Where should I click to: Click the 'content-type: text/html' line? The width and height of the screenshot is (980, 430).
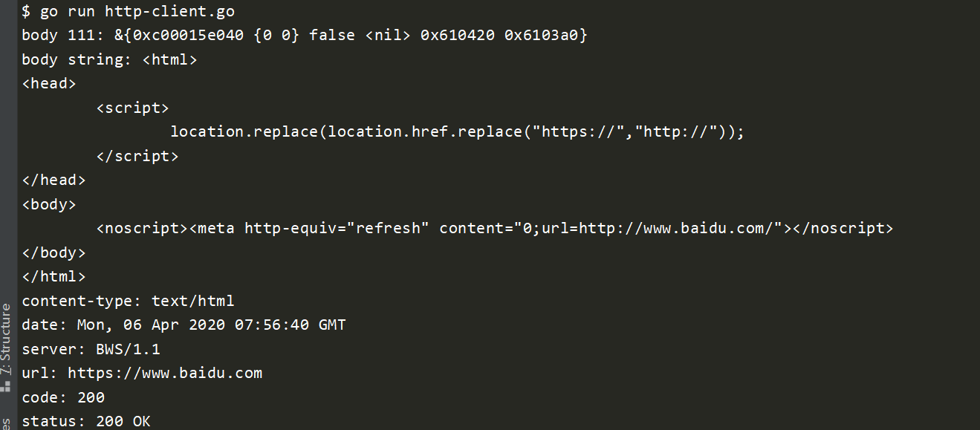[x=128, y=301]
